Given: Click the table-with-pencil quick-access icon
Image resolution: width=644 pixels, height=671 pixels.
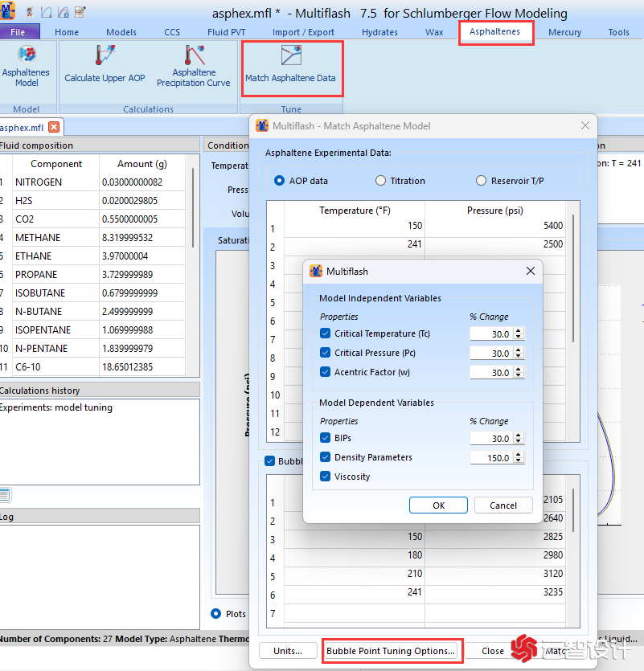Looking at the screenshot, I should click(80, 12).
